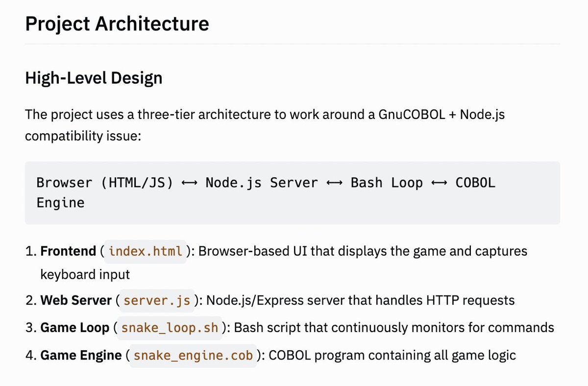
Task: Click 'Bash Loop' in the code block
Action: tap(387, 183)
